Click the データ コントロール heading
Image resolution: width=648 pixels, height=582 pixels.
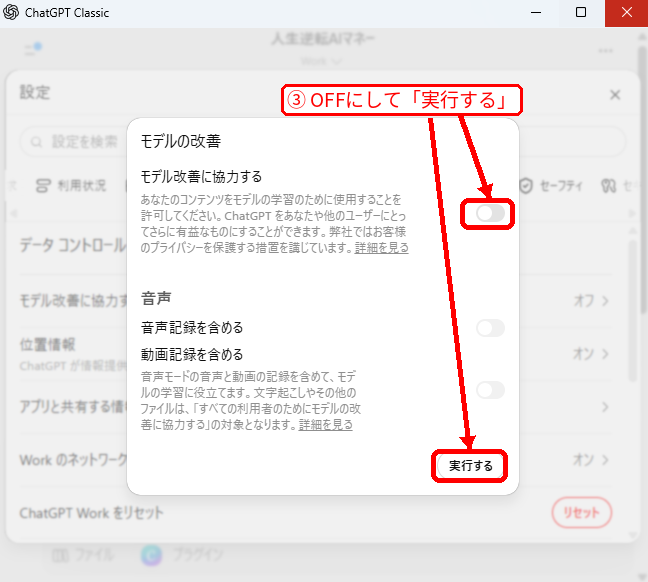coord(73,246)
